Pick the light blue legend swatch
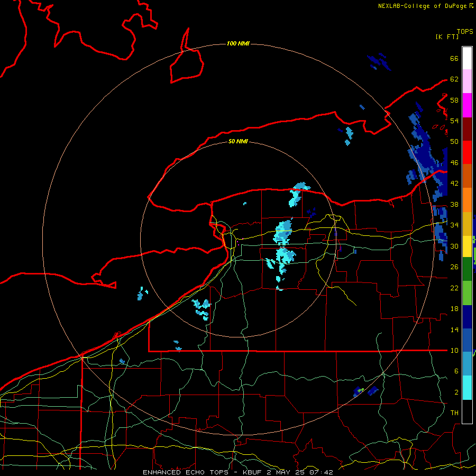Image resolution: width=476 pixels, height=476 pixels. pyautogui.click(x=467, y=364)
